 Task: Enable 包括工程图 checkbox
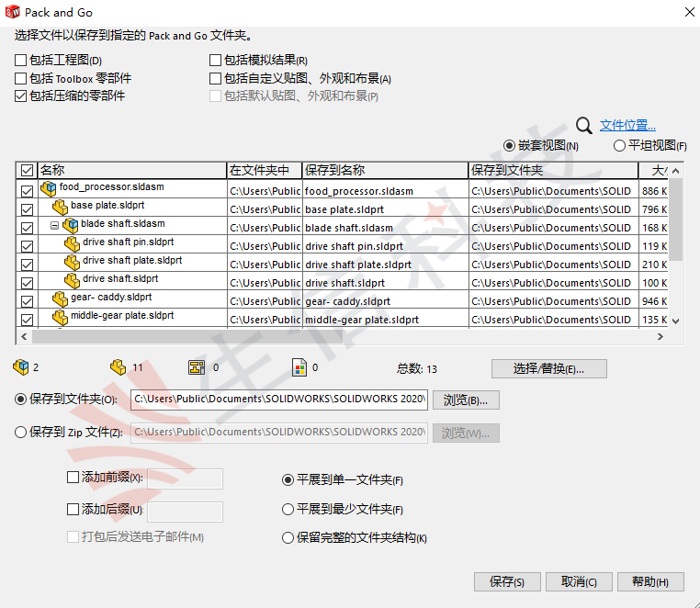click(20, 60)
